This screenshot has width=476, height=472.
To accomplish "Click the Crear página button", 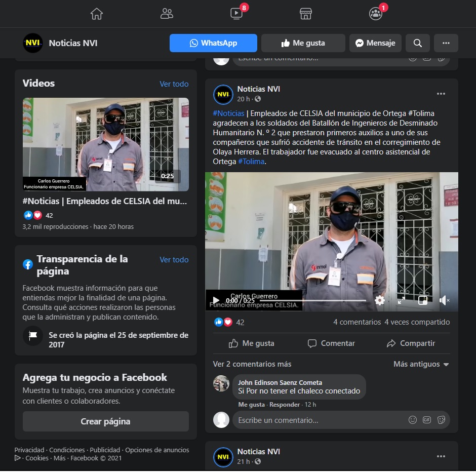I will (106, 421).
